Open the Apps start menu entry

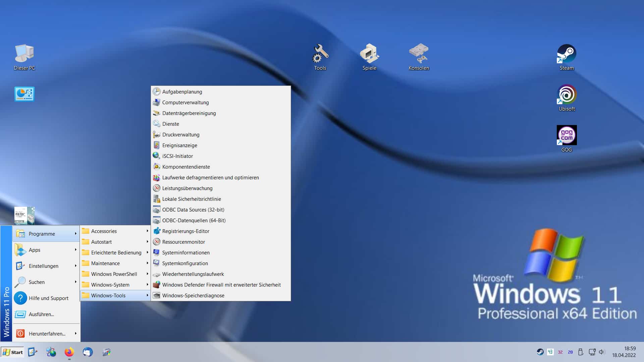click(x=46, y=250)
